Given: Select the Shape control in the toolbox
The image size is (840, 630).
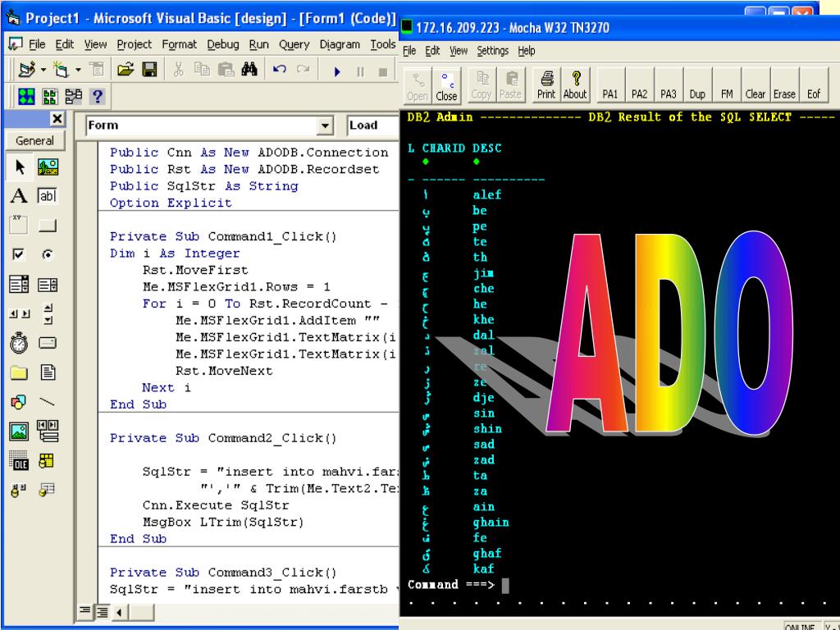Looking at the screenshot, I should pyautogui.click(x=20, y=402).
